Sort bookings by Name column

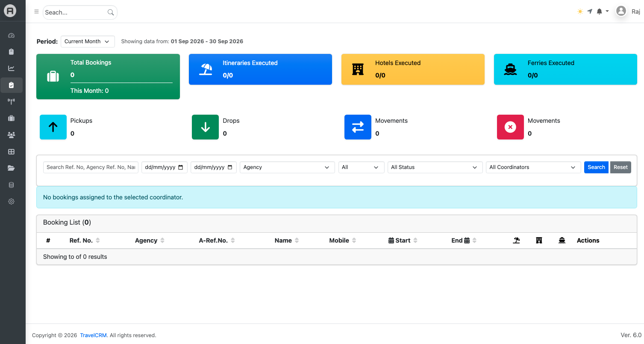[287, 240]
